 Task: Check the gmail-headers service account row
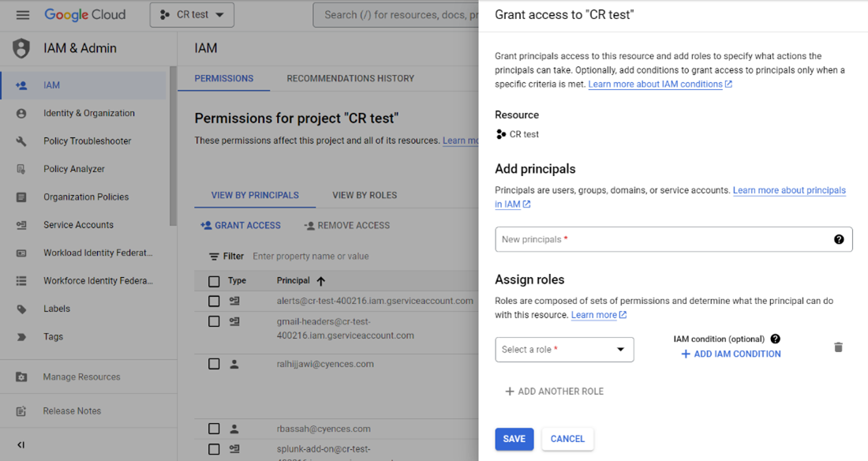214,321
